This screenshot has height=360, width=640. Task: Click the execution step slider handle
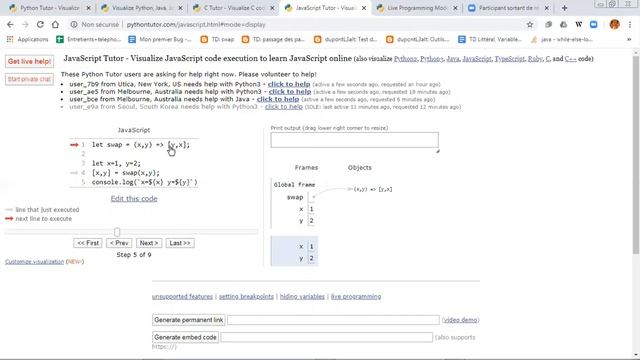(x=117, y=232)
